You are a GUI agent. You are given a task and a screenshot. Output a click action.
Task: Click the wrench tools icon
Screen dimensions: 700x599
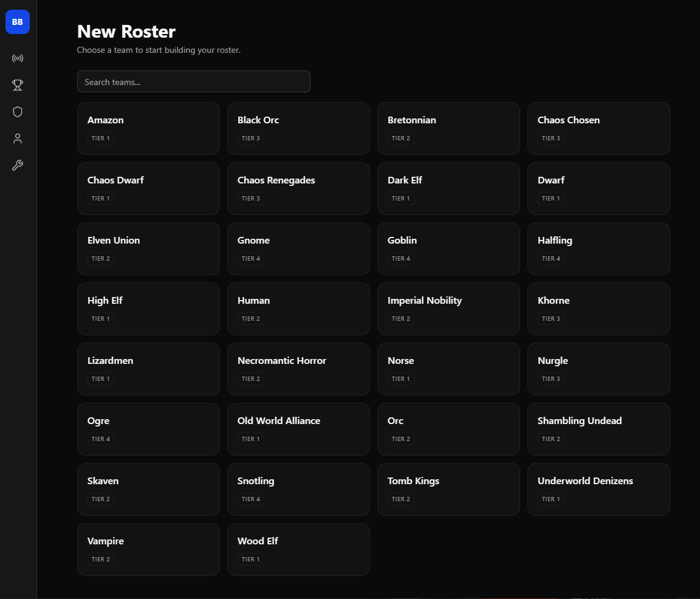pos(18,165)
